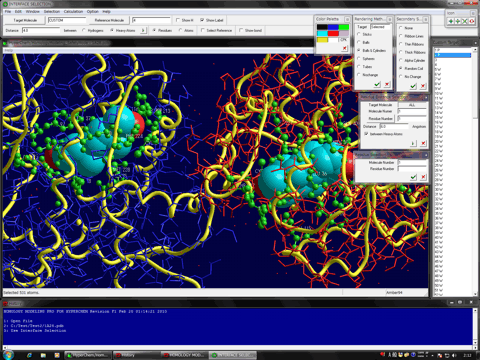Click the volume icon in system tray
The height and width of the screenshot is (360, 480).
(455, 355)
